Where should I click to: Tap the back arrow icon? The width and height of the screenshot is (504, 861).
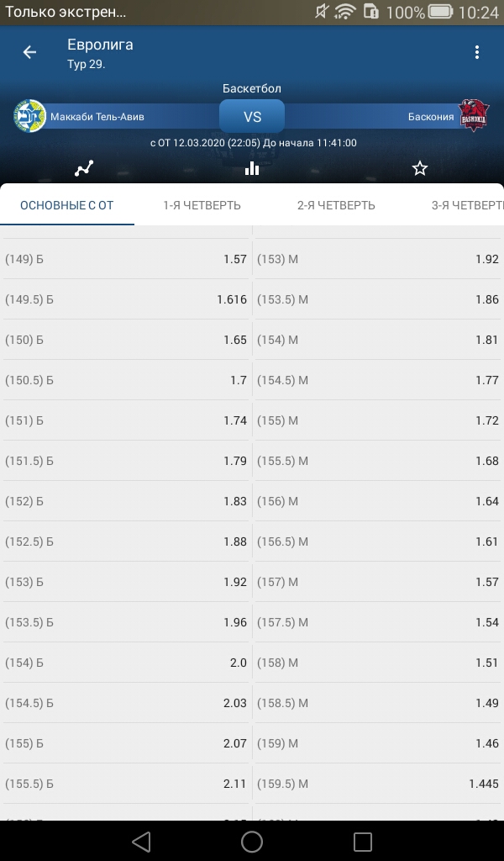pyautogui.click(x=29, y=52)
